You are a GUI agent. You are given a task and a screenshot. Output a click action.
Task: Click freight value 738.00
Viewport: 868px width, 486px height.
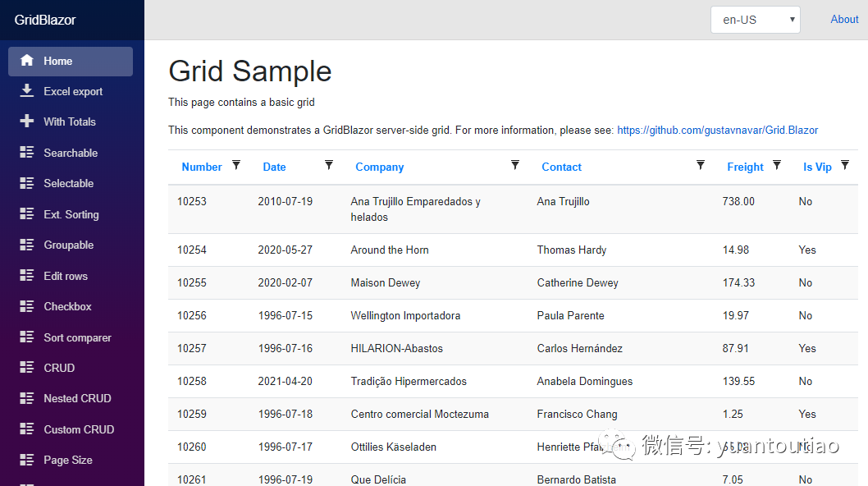pyautogui.click(x=738, y=202)
